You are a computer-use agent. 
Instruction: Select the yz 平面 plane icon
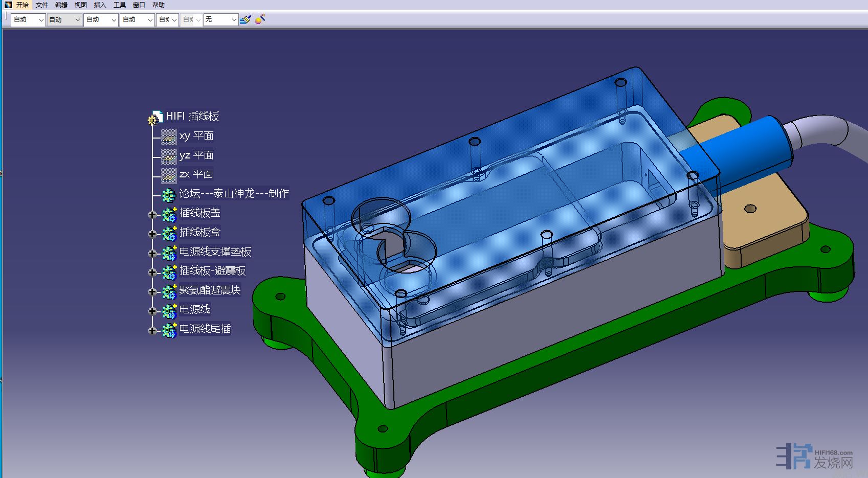168,156
